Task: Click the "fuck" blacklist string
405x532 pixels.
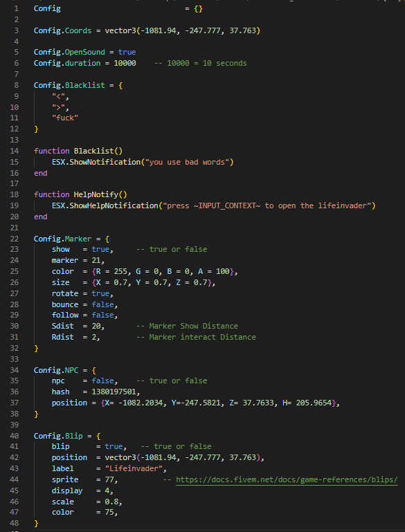Action: click(65, 118)
